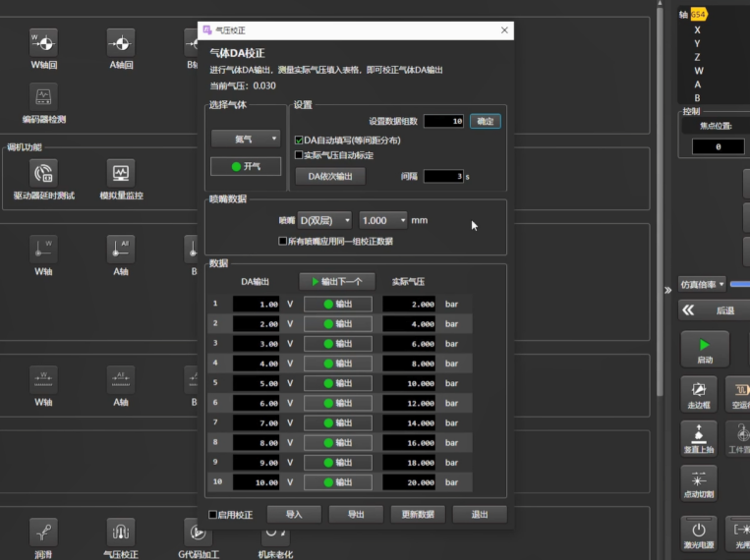The width and height of the screenshot is (750, 560).
Task: Toggle the 开气 gas on button
Action: (246, 167)
